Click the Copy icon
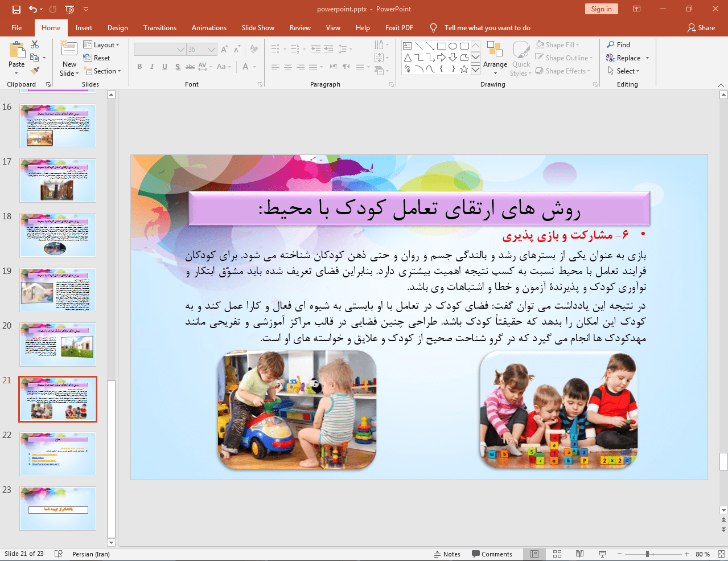This screenshot has height=561, width=728. (35, 58)
